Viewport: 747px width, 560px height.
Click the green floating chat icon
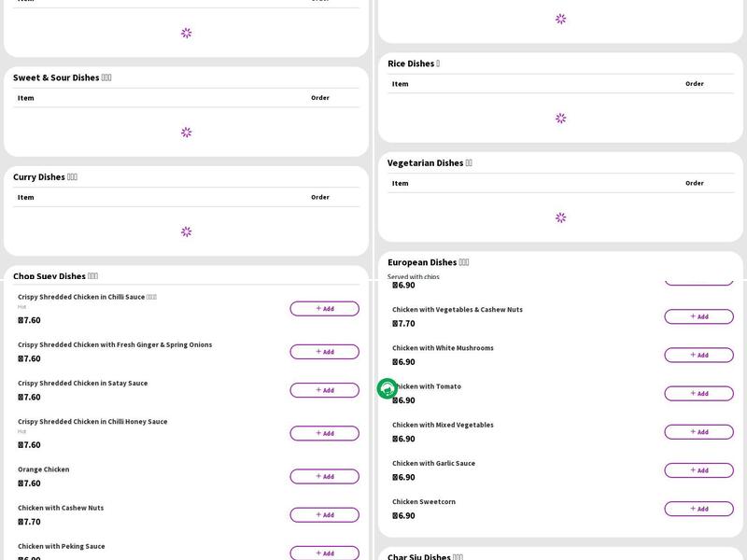[388, 389]
